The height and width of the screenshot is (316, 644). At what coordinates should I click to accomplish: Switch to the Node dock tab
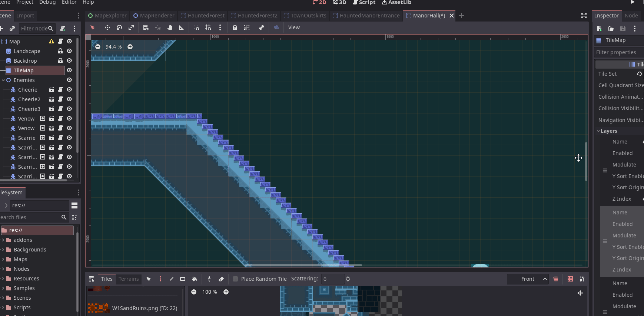[x=631, y=16]
